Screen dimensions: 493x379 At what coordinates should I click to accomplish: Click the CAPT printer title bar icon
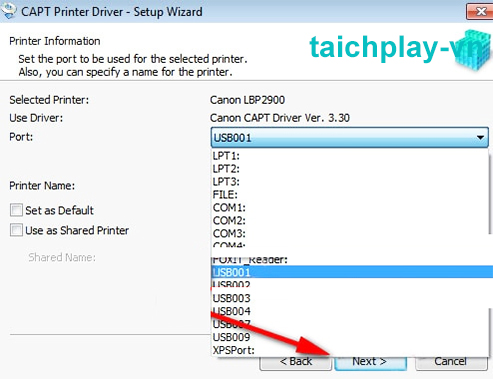click(9, 10)
